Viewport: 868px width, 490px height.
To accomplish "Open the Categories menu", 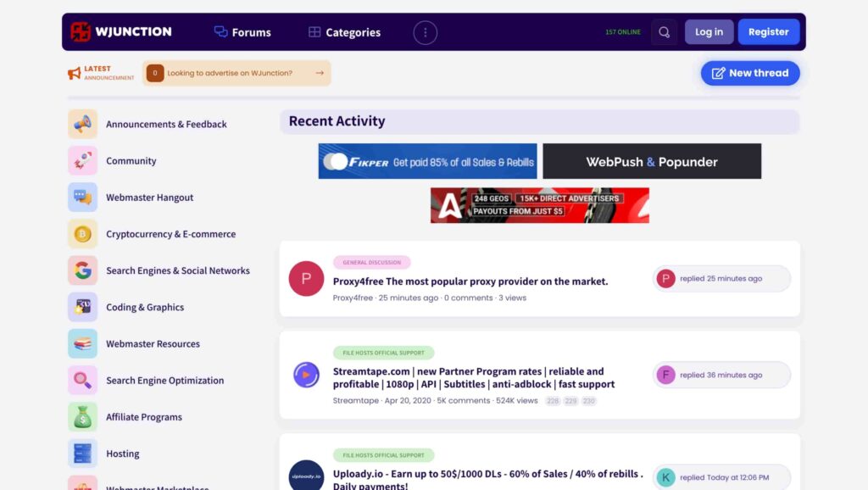I will tap(344, 32).
